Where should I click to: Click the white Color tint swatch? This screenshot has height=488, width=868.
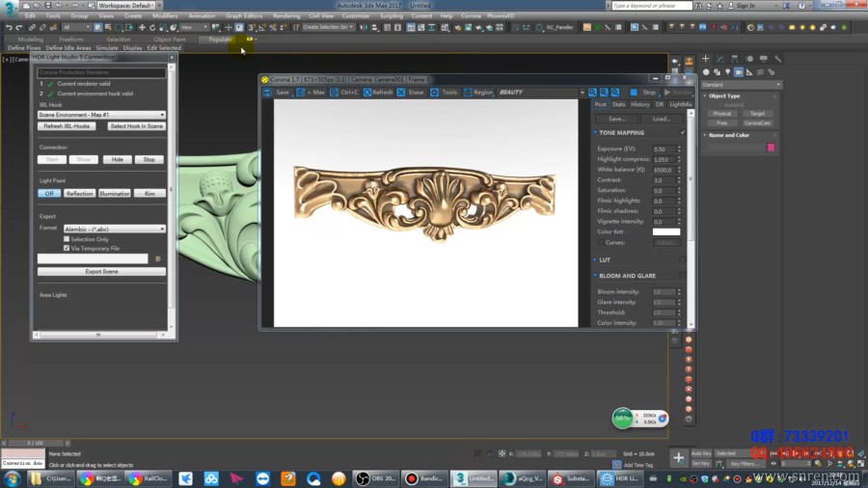click(x=665, y=231)
